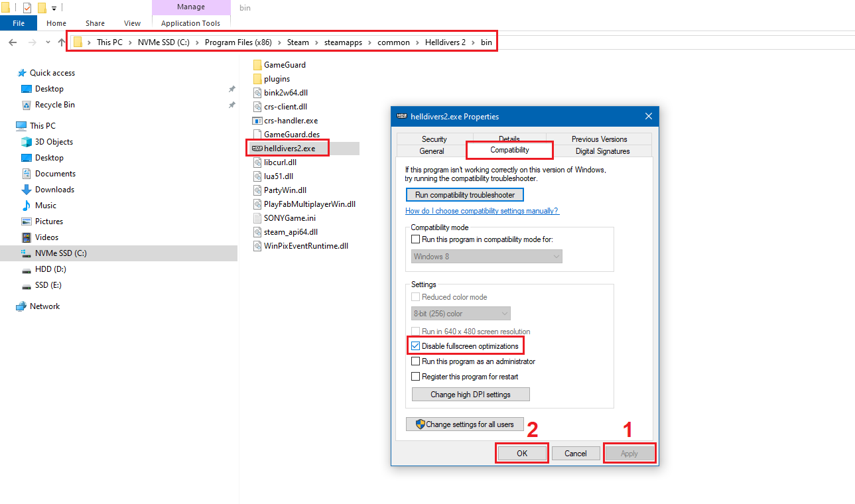
Task: Click the Forward navigation arrow
Action: coord(31,42)
